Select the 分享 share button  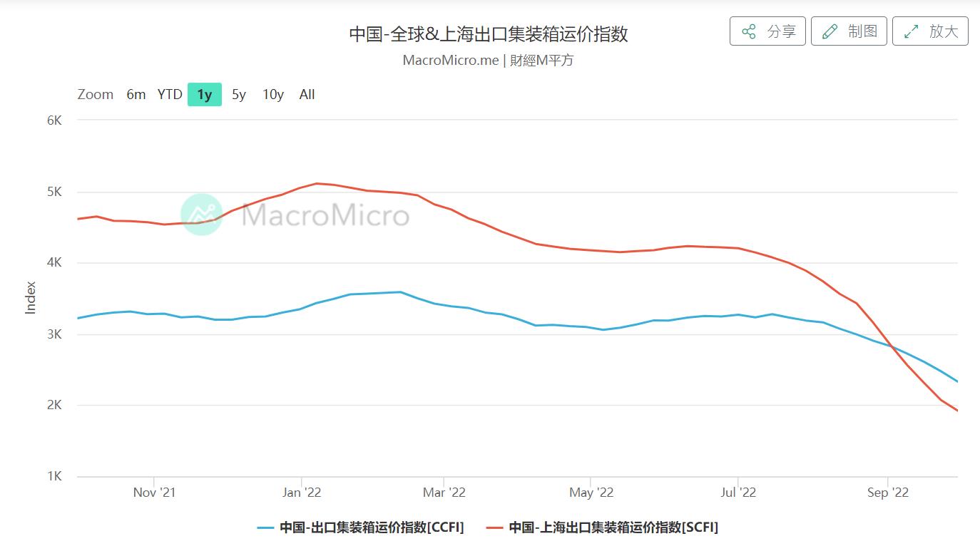click(767, 31)
